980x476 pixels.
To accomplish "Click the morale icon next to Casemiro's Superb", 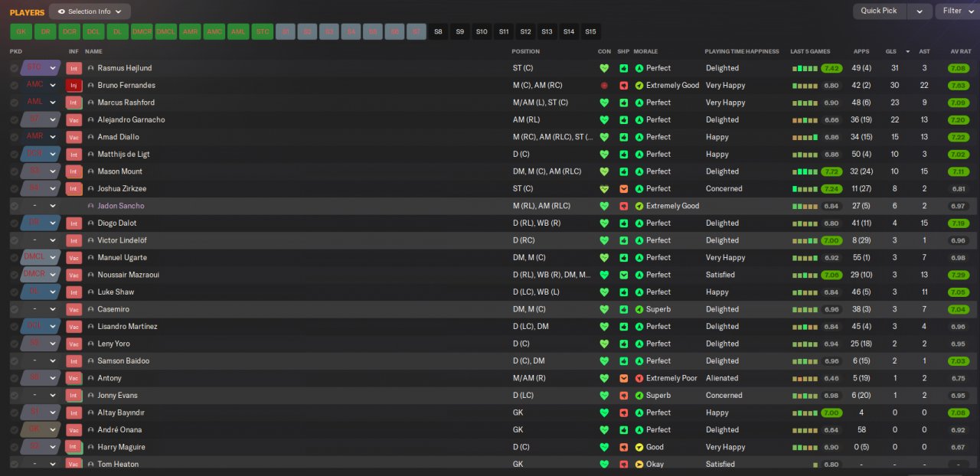I will (639, 309).
